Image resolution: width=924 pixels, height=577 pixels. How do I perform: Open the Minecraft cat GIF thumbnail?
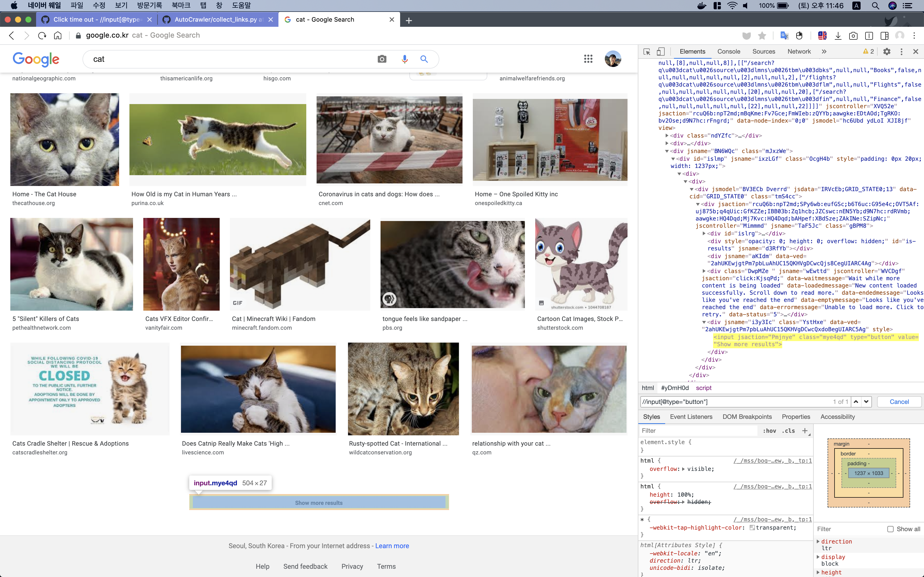pos(300,264)
